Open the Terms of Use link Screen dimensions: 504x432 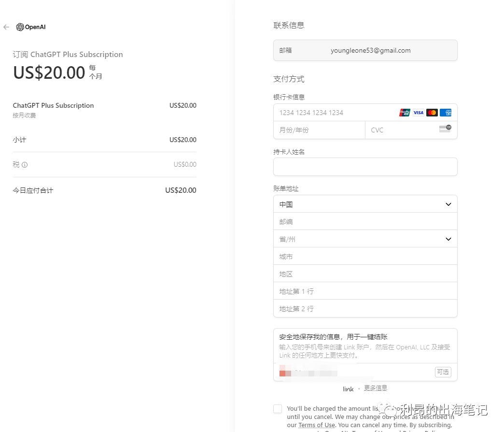(x=316, y=425)
